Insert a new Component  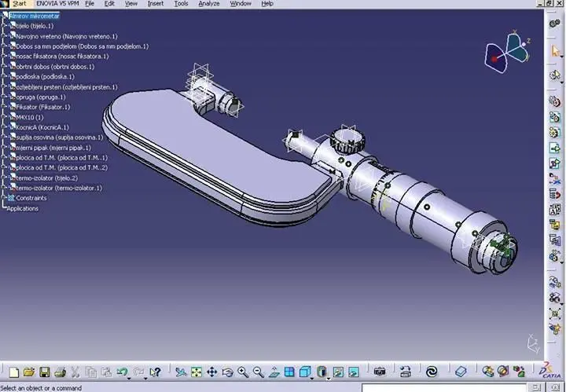[554, 101]
